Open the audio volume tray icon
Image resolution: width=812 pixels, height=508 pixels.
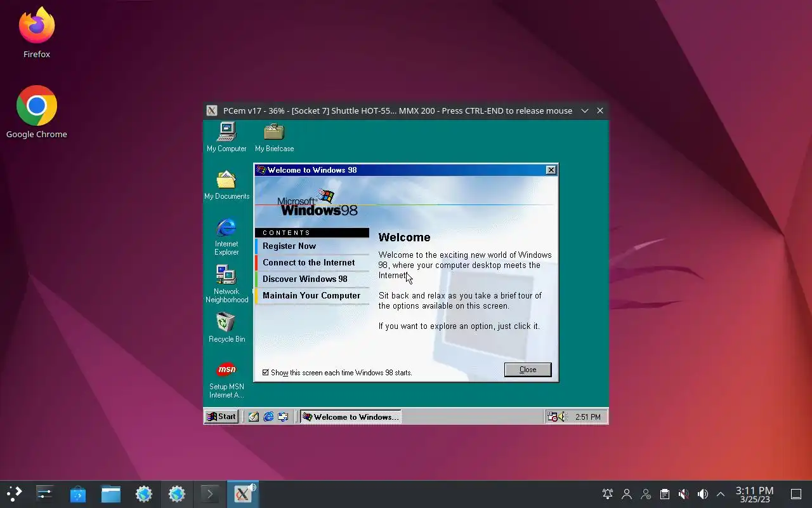[702, 494]
